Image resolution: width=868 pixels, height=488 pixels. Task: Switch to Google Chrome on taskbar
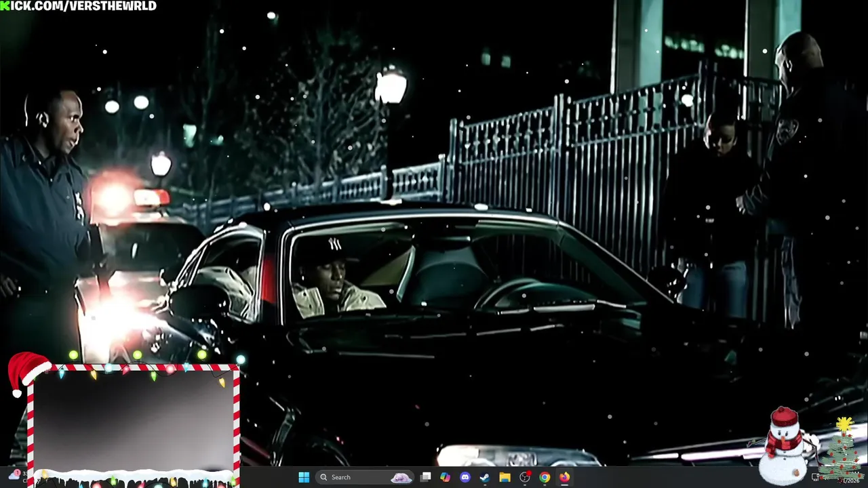(545, 477)
